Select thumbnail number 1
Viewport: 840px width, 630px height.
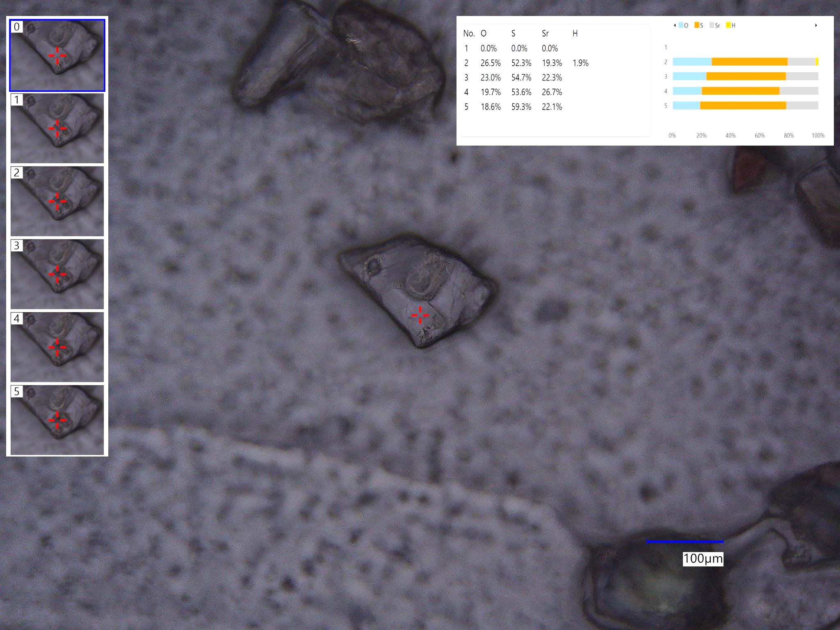57,128
